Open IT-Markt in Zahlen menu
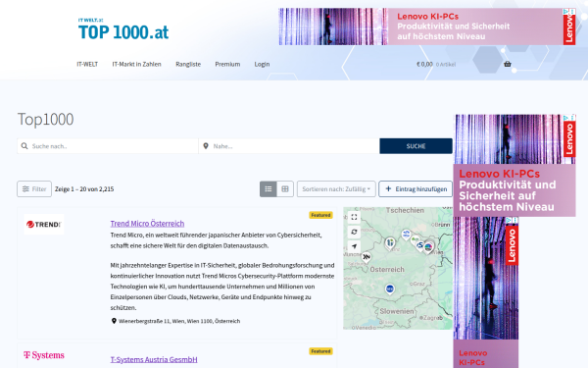The image size is (588, 368). tap(136, 64)
